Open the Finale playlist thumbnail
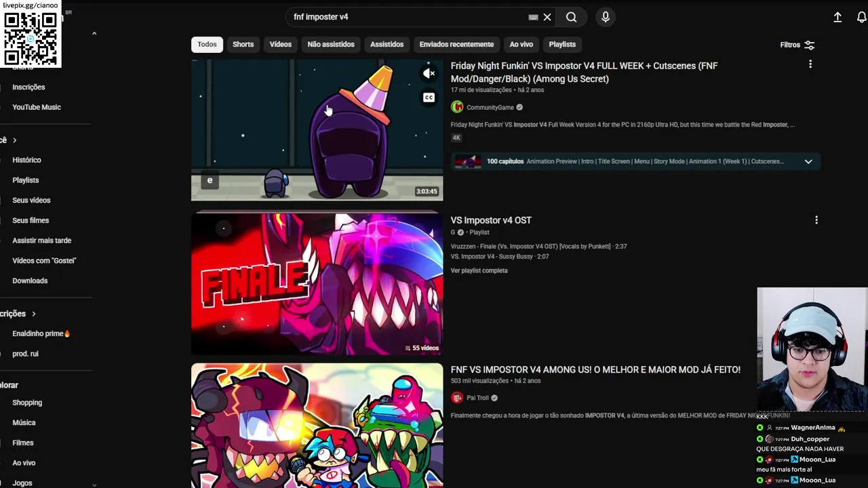Screen dimensions: 868x488 [317, 284]
